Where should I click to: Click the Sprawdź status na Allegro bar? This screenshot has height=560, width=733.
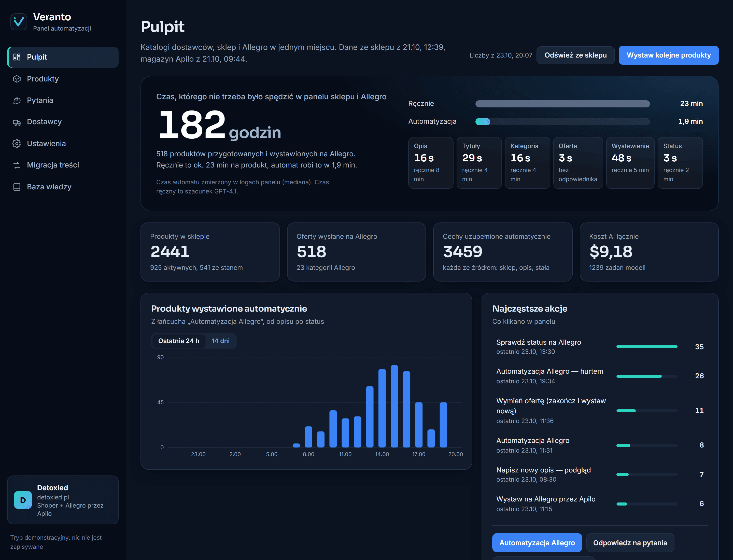[x=647, y=347]
